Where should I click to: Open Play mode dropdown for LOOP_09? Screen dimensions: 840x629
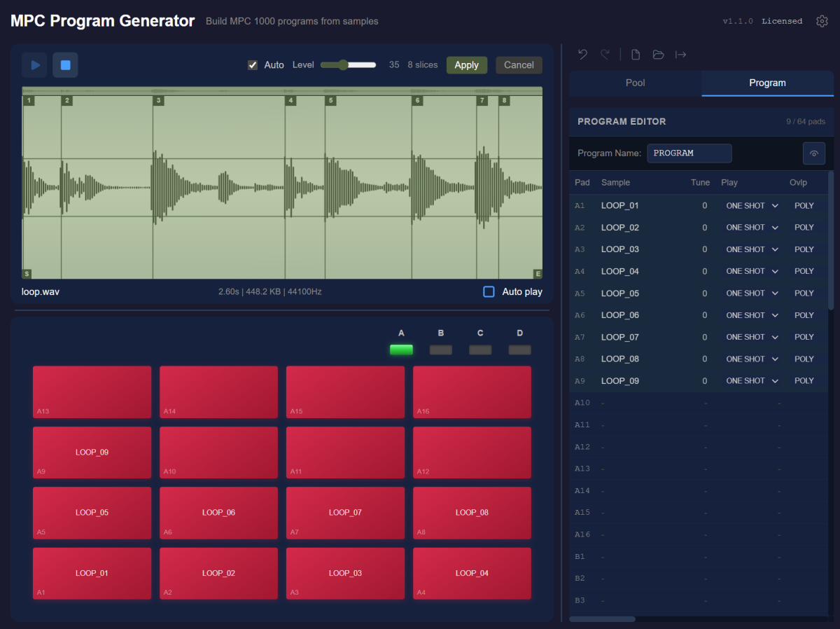click(x=752, y=381)
